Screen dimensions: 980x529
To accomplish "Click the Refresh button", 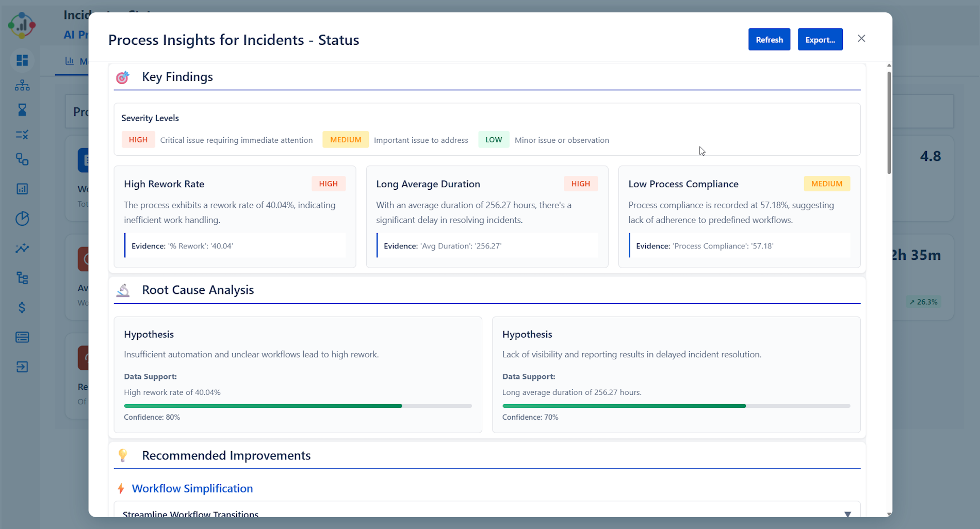I will pyautogui.click(x=769, y=39).
